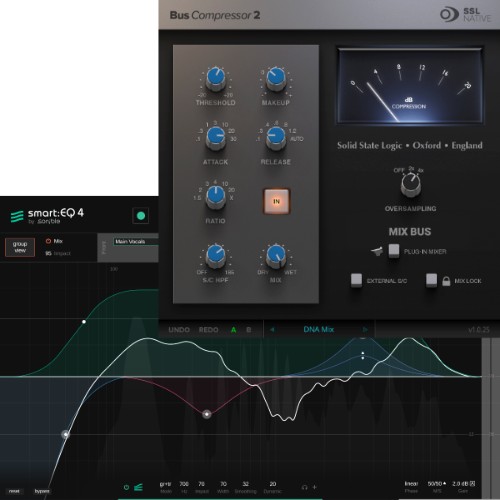Select the high-pass filter node on curve

[66, 434]
